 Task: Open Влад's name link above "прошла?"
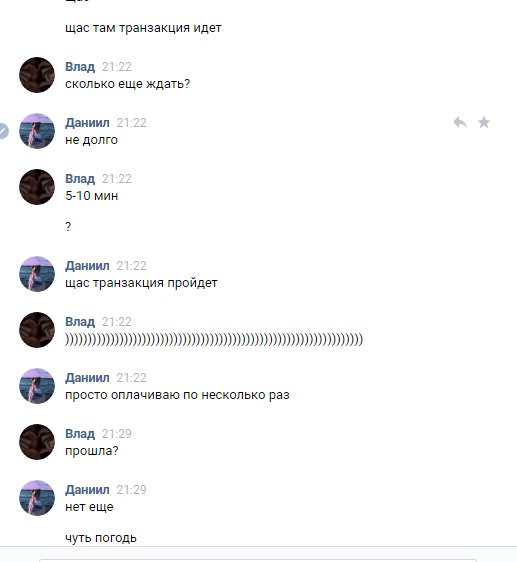80,434
